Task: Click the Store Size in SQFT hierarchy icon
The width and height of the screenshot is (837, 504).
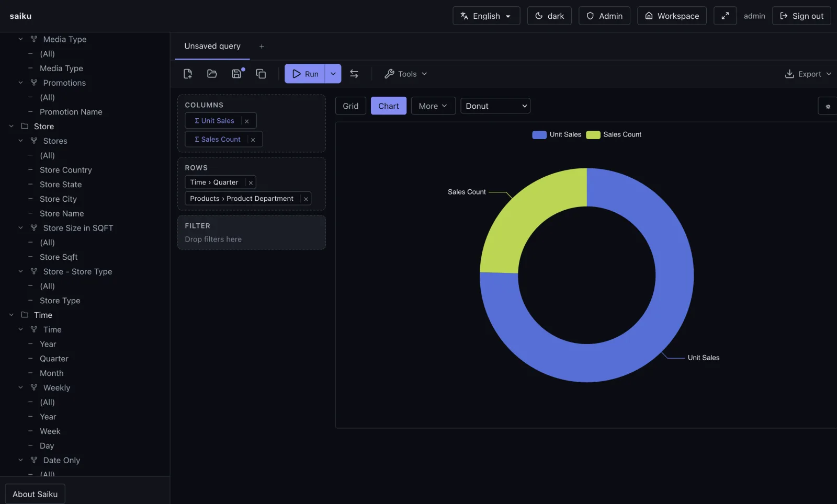Action: click(x=34, y=228)
